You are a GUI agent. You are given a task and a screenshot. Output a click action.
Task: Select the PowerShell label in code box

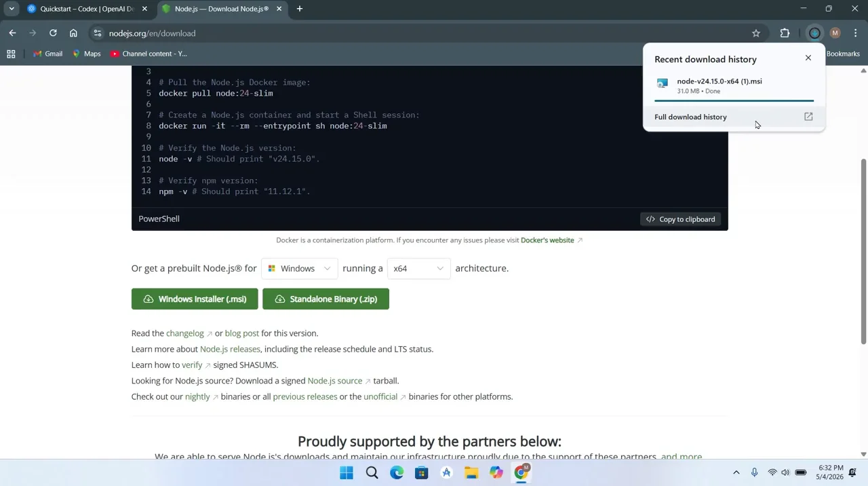(159, 219)
